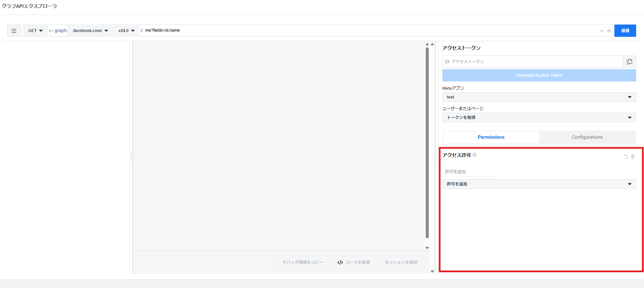644x288 pixels.
Task: Click the response panel scrollbar up arrow
Action: tap(427, 44)
